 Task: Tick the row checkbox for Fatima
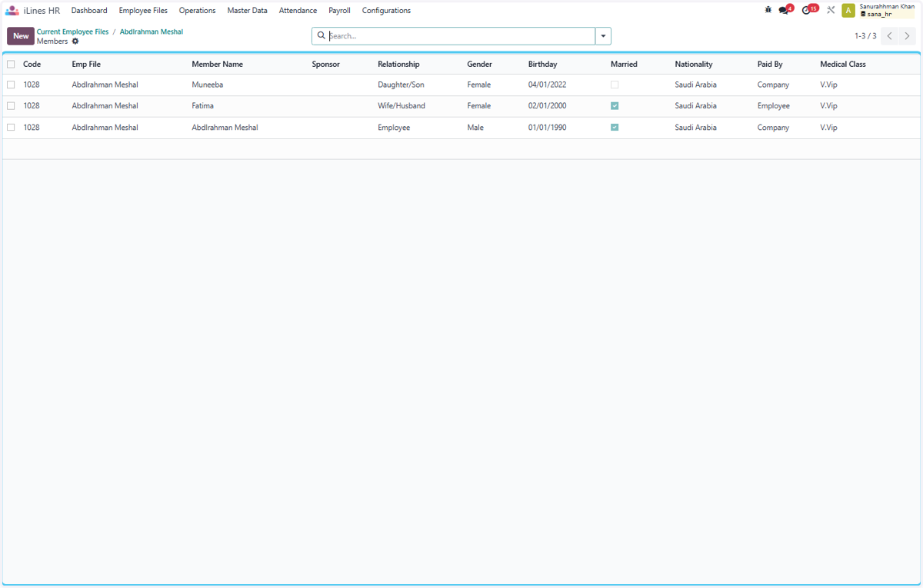tap(11, 106)
